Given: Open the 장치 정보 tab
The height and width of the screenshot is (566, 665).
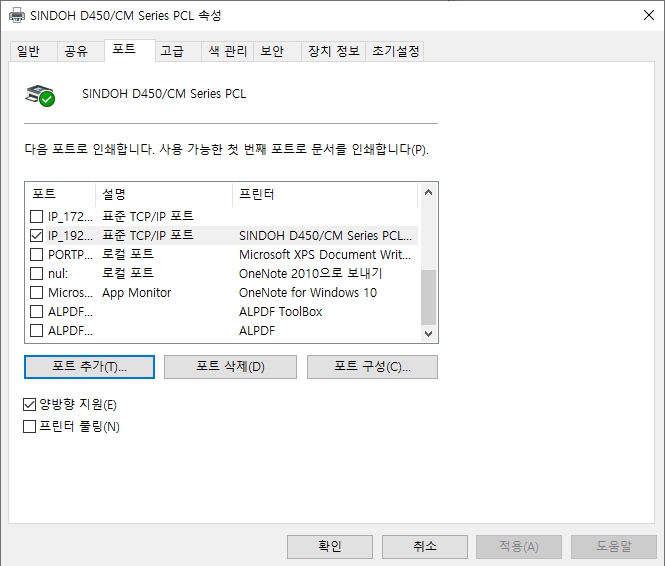Looking at the screenshot, I should pyautogui.click(x=334, y=51).
